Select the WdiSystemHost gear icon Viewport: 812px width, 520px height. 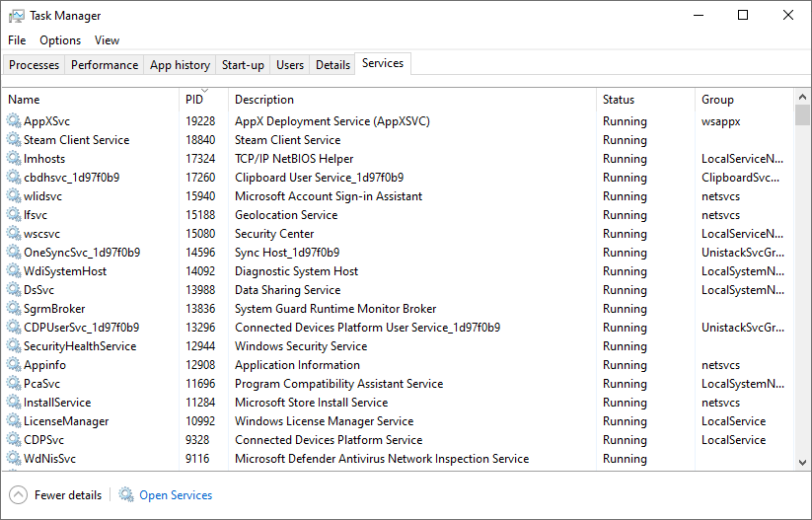pyautogui.click(x=14, y=271)
